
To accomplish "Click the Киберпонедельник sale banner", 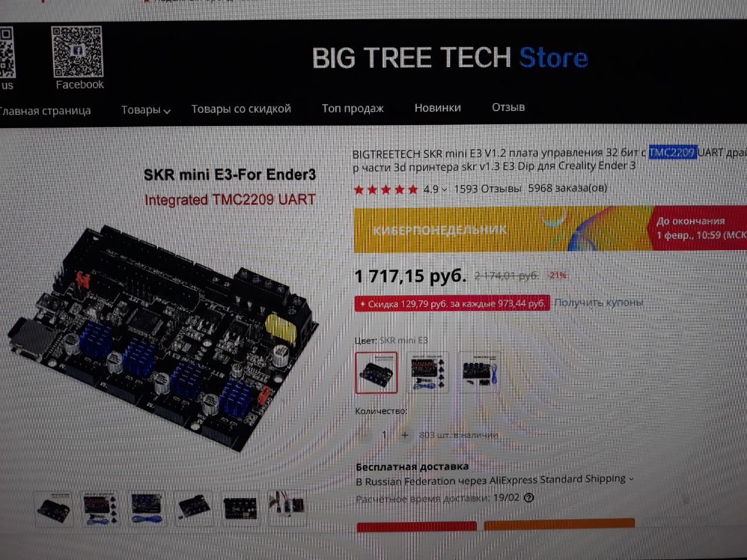I will click(503, 229).
